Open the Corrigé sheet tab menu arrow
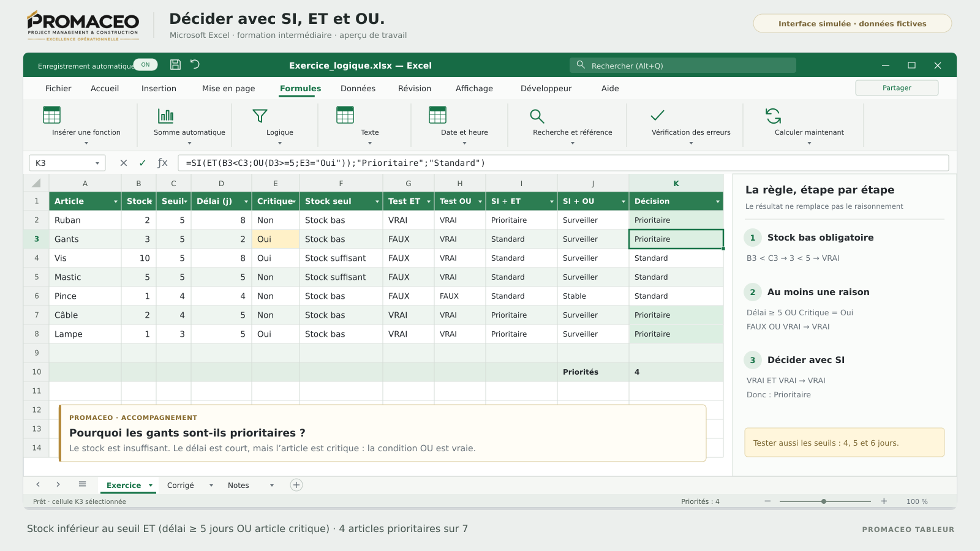This screenshot has width=980, height=551. (211, 485)
